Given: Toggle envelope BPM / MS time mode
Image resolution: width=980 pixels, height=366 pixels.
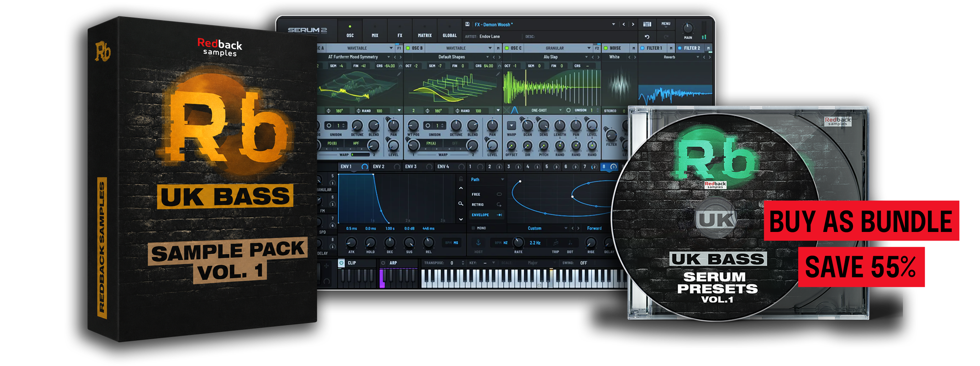Looking at the screenshot, I should [452, 243].
